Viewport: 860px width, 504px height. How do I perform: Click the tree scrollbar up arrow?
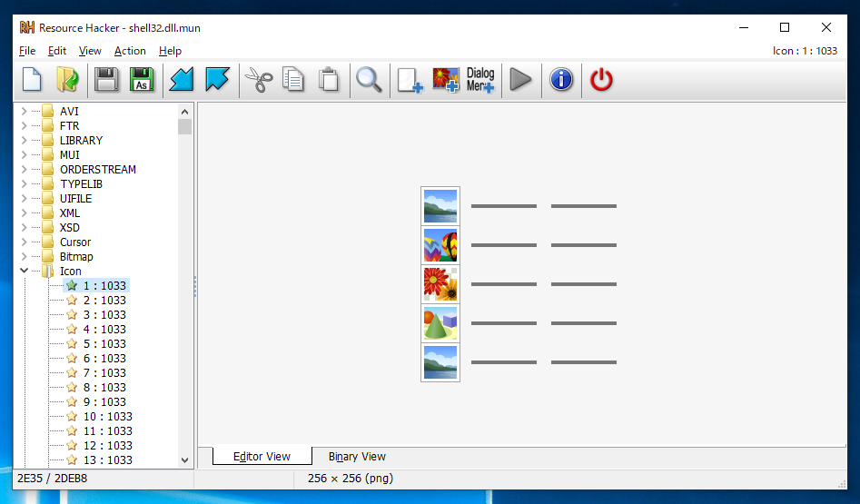click(185, 112)
